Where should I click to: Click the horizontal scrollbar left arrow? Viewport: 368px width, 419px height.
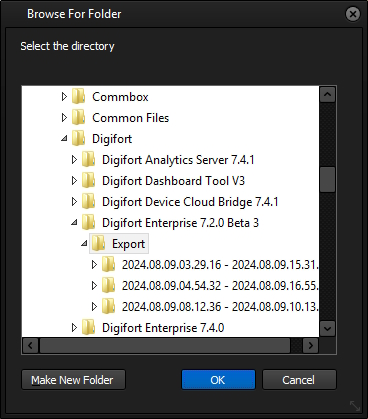[30, 346]
